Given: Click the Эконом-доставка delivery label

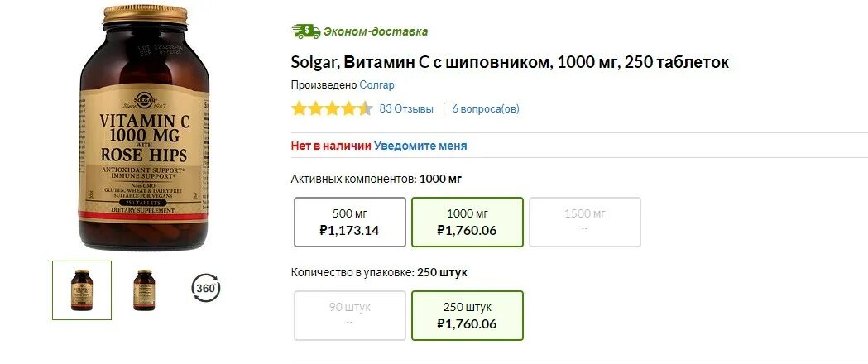Looking at the screenshot, I should coord(376,31).
